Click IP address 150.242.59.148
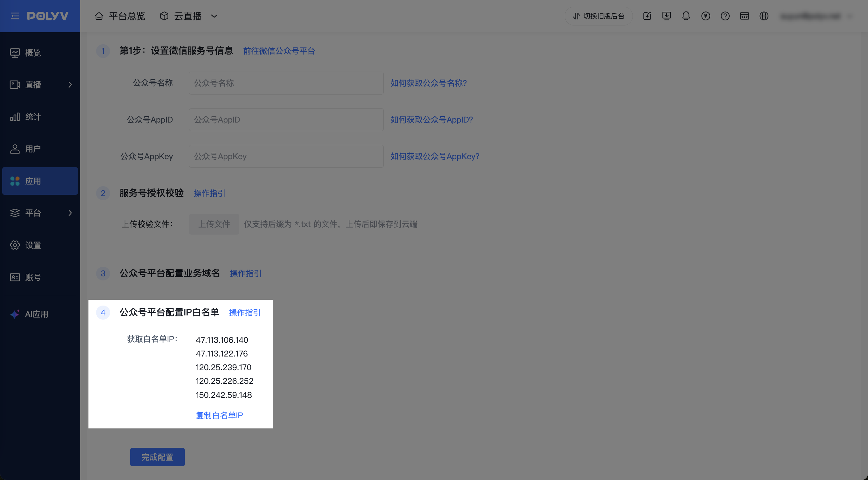868x480 pixels. point(224,395)
